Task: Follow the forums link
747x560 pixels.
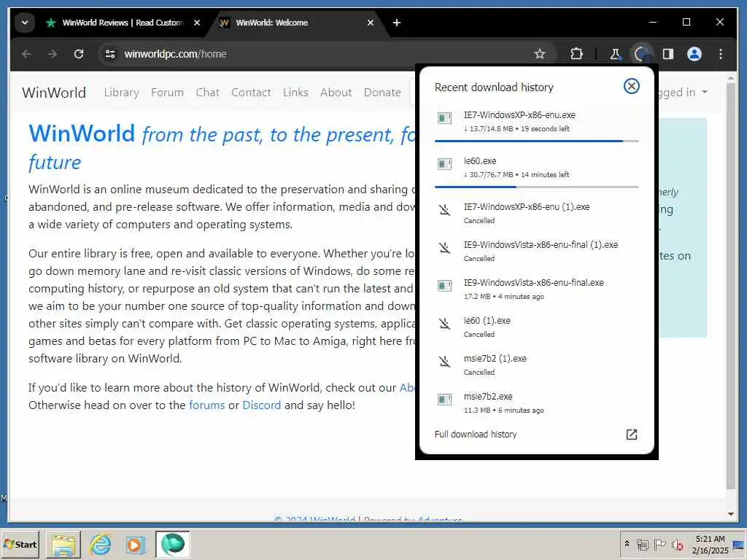Action: 206,405
